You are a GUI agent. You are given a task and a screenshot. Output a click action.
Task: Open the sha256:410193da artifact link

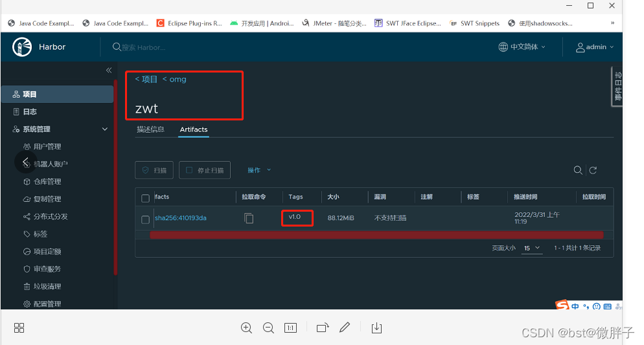coord(181,218)
